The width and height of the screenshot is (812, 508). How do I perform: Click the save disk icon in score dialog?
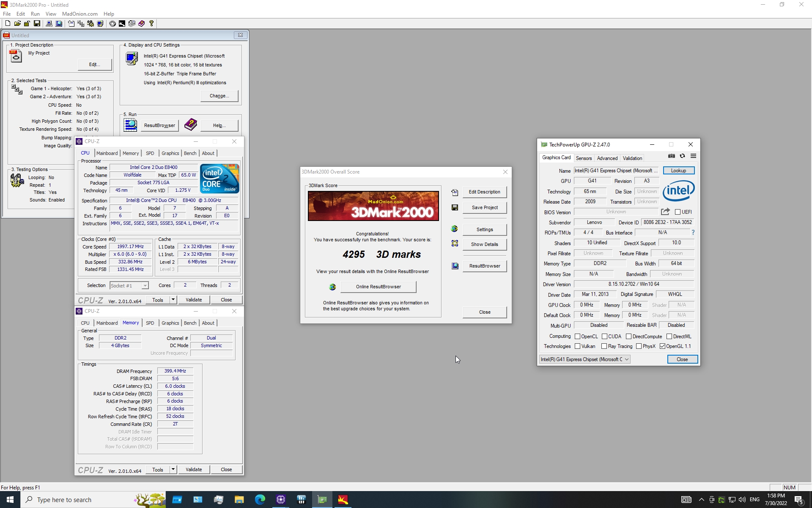pos(455,207)
